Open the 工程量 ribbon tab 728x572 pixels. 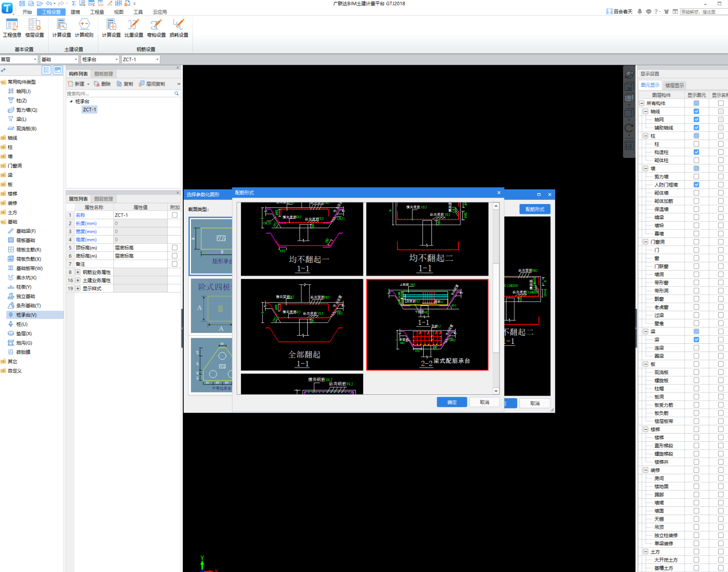click(97, 12)
